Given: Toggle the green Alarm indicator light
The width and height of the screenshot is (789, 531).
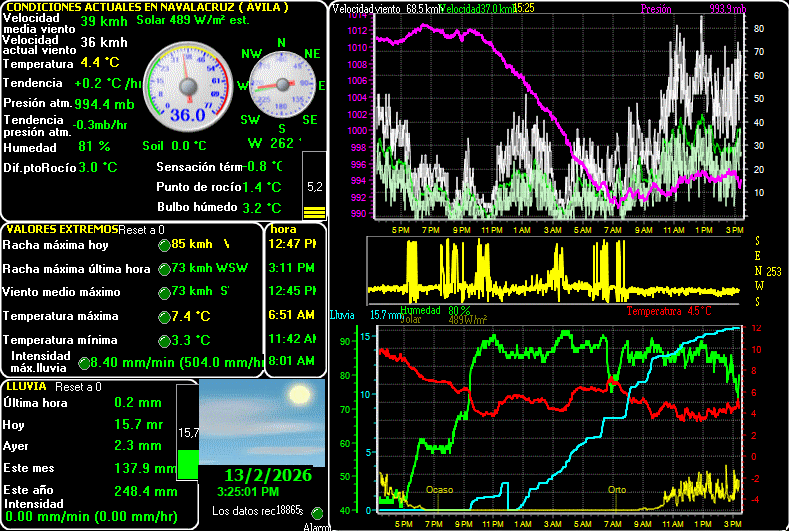Looking at the screenshot, I should (318, 512).
